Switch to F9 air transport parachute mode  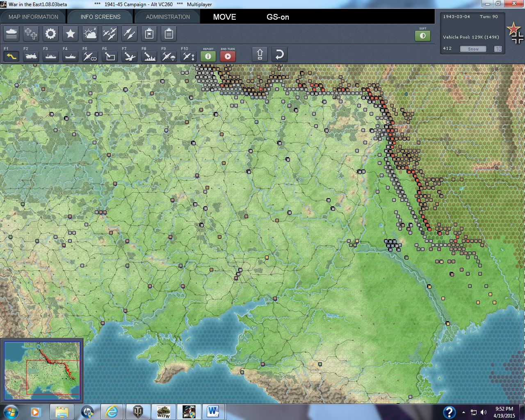[x=169, y=56]
